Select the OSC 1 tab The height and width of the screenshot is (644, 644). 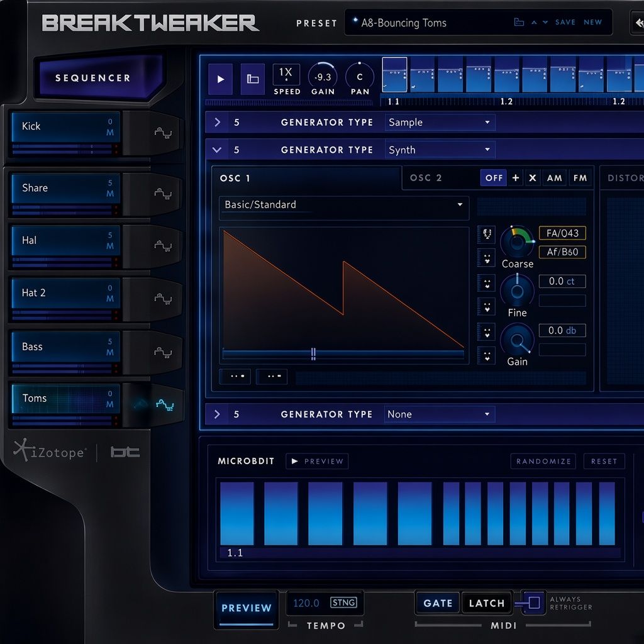tap(235, 178)
